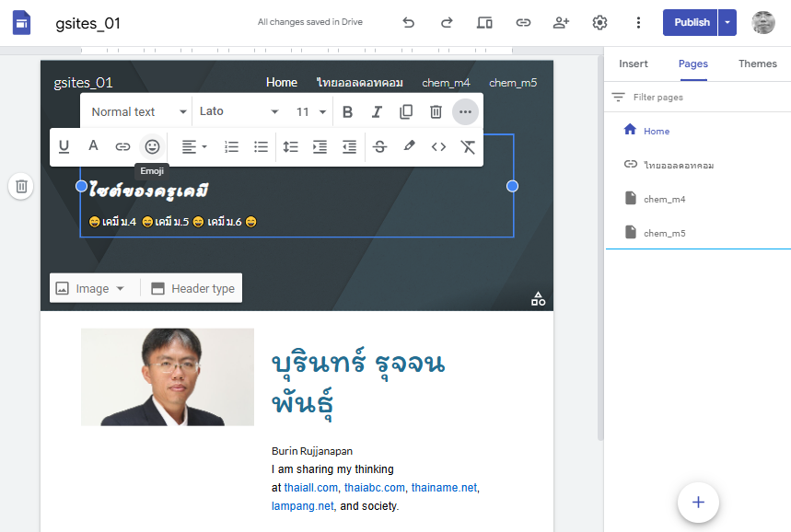Open the Normal text style dropdown
Image resolution: width=791 pixels, height=532 pixels.
click(138, 111)
